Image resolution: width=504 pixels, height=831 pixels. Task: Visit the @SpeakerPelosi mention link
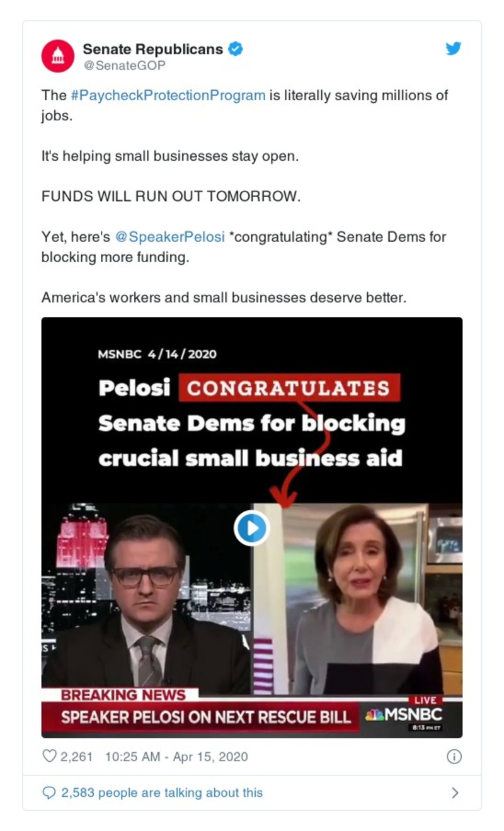[169, 237]
